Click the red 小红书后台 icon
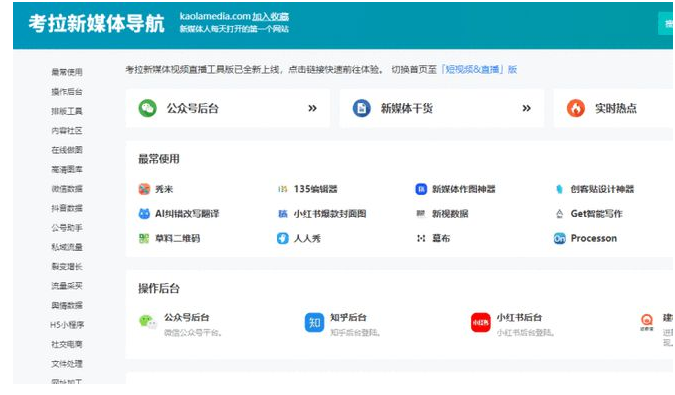This screenshot has width=675, height=395. (480, 323)
